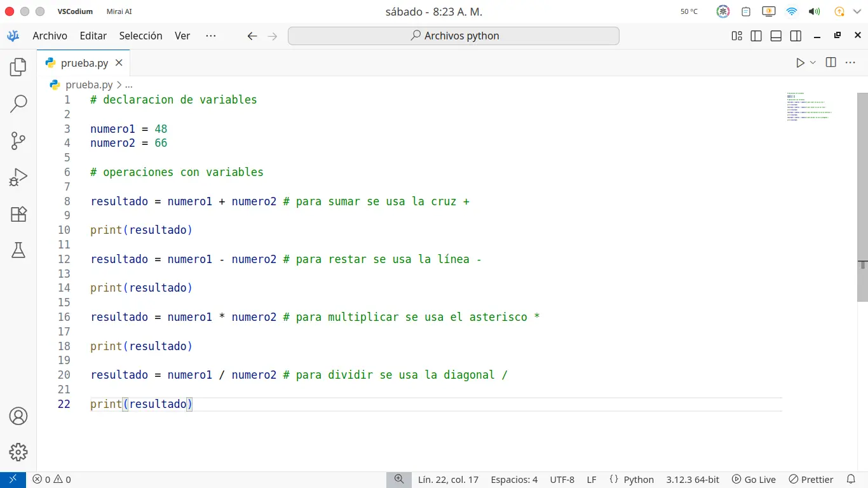Open the Manage gear menu
This screenshot has width=868, height=488.
pos(18,452)
